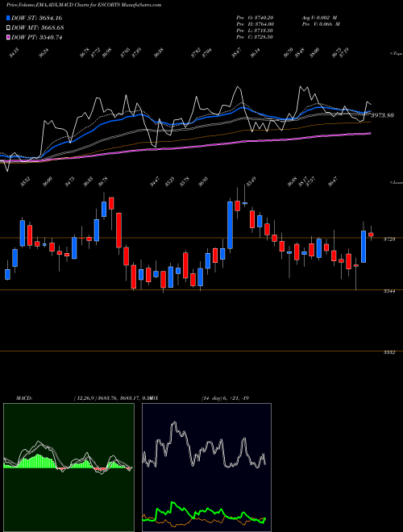
Task: Click the Tops label at right edge
Action: pyautogui.click(x=396, y=54)
